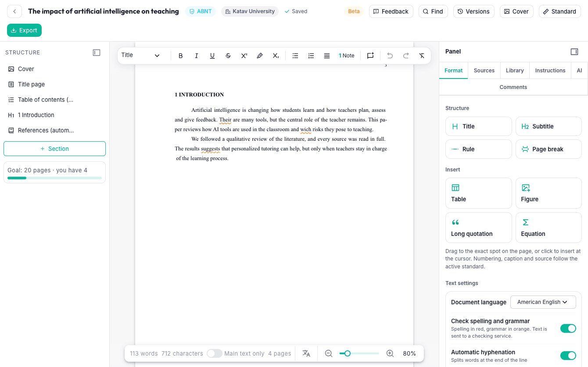Insert a footnote with 1 Note

(x=347, y=56)
